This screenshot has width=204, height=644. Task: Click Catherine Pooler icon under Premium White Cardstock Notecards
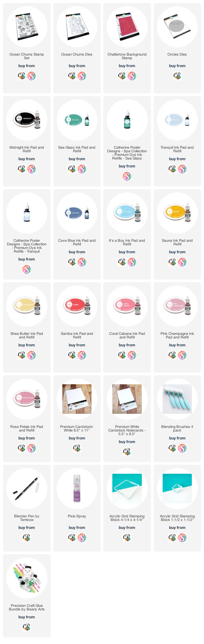tap(127, 452)
